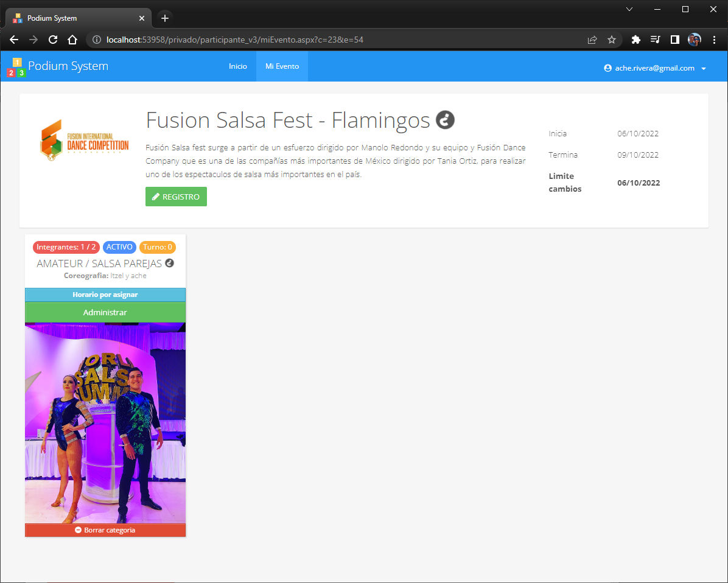Click the browser back arrow
The image size is (728, 583).
pos(14,40)
